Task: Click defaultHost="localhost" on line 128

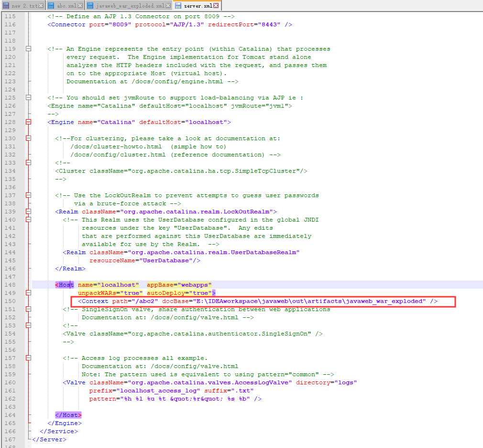Action: pyautogui.click(x=183, y=122)
